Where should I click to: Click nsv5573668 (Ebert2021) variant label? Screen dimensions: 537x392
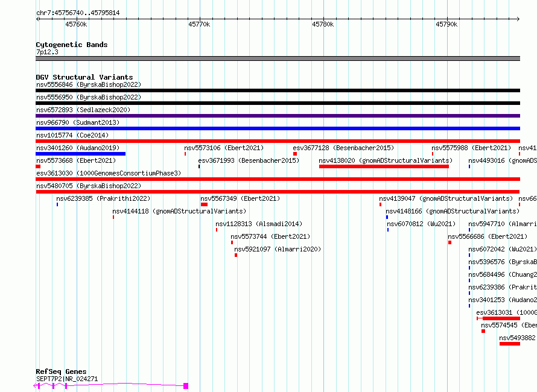[76, 160]
